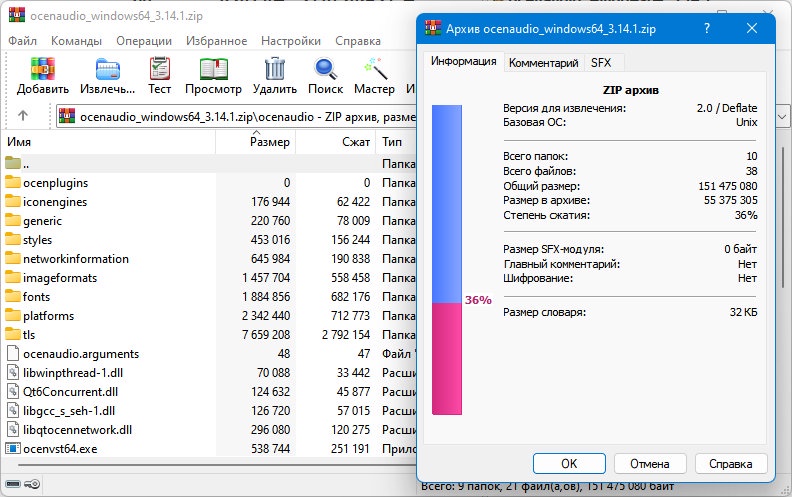The width and height of the screenshot is (792, 497).
Task: Click the Извлечь toolbar icon
Action: [x=108, y=69]
